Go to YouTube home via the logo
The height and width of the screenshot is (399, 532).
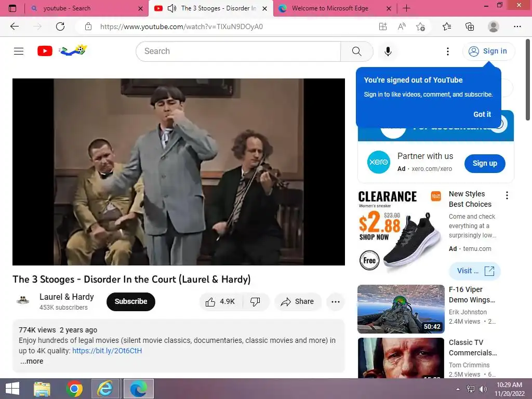click(x=45, y=51)
